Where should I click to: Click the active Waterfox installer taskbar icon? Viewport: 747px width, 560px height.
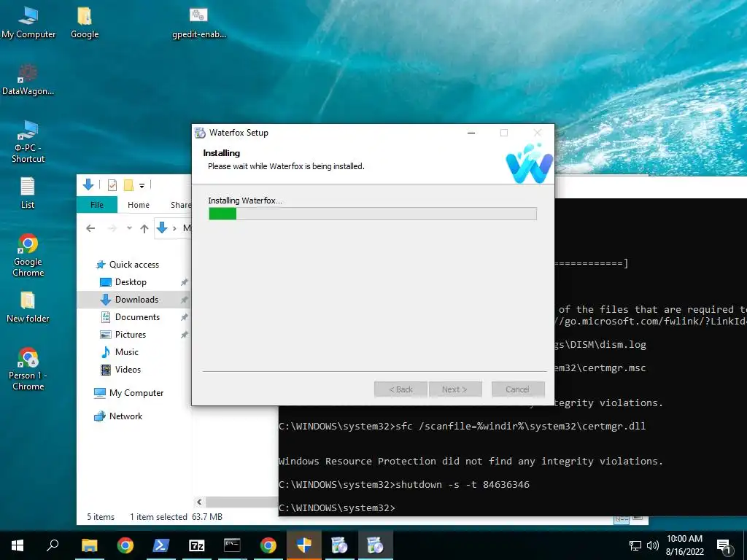pos(375,545)
